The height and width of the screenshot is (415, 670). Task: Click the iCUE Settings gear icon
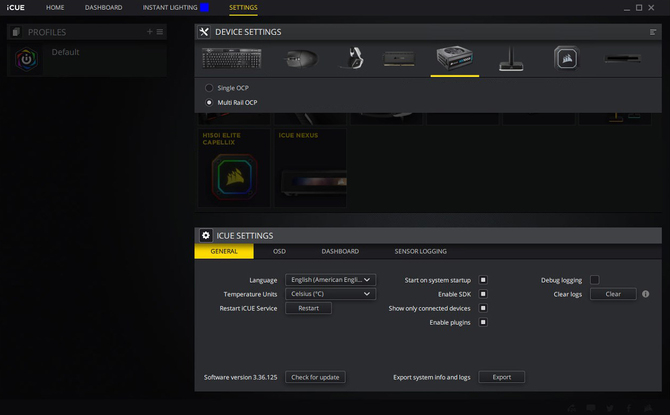click(x=206, y=235)
